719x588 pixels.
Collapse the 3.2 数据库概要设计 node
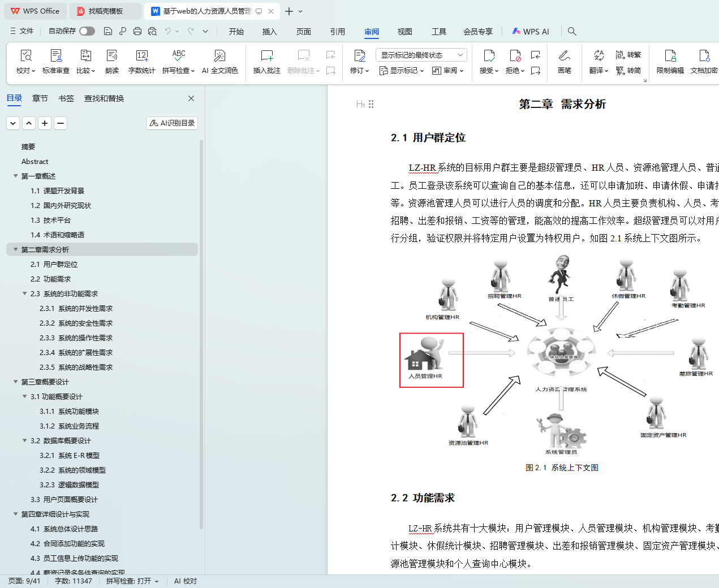(24, 440)
